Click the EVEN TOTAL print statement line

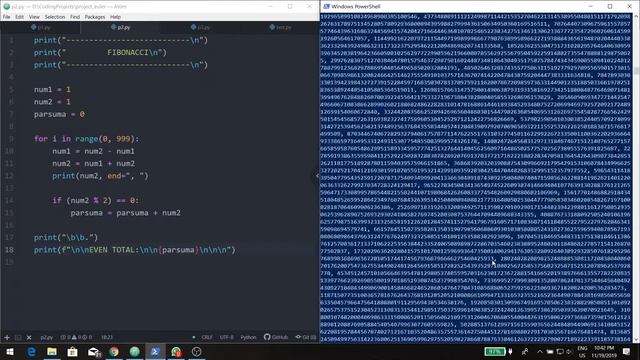135,250
